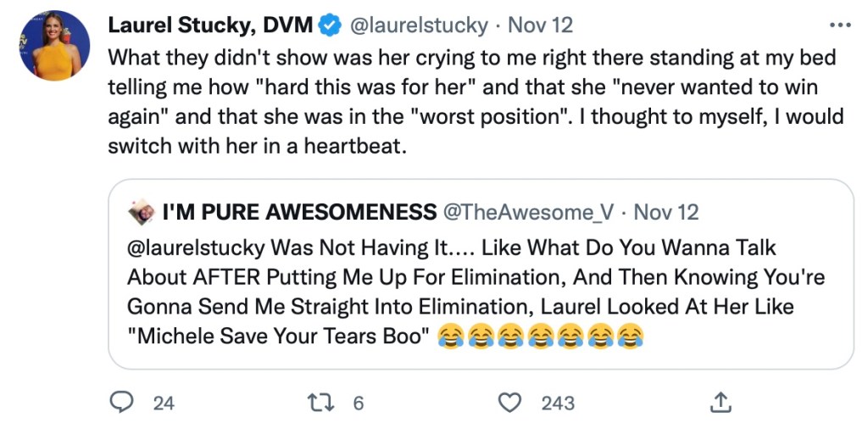Viewport: 868px width, 429px height.
Task: Open the @laurelstucky handle link
Action: pyautogui.click(x=419, y=25)
